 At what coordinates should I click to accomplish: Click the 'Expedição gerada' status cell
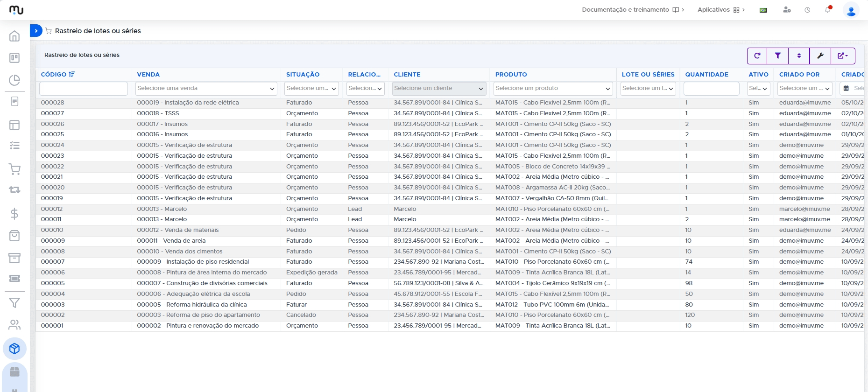312,273
